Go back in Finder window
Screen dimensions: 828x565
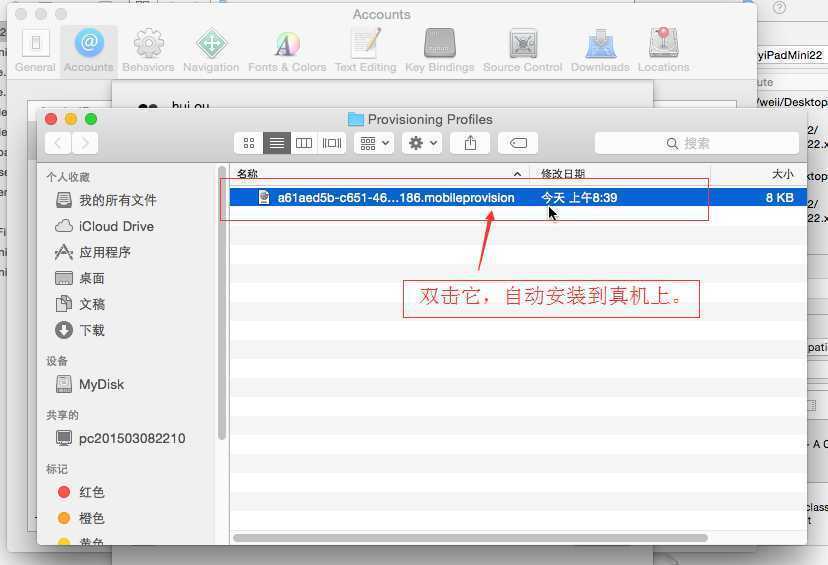tap(58, 143)
